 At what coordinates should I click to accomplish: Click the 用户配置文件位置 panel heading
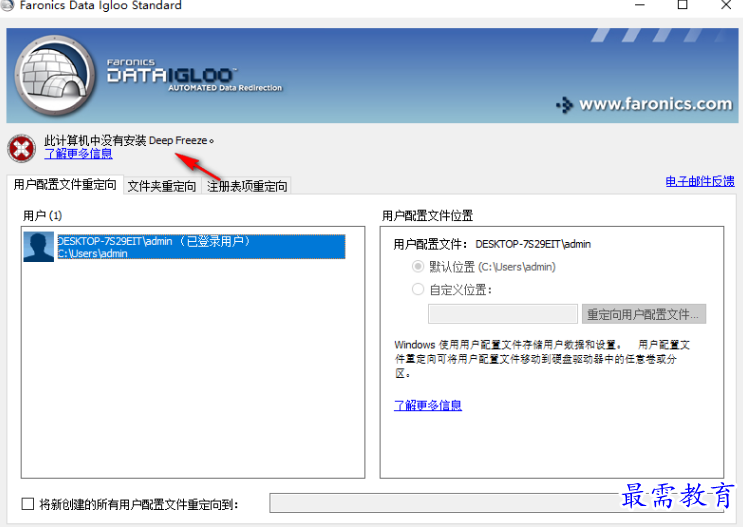(427, 216)
